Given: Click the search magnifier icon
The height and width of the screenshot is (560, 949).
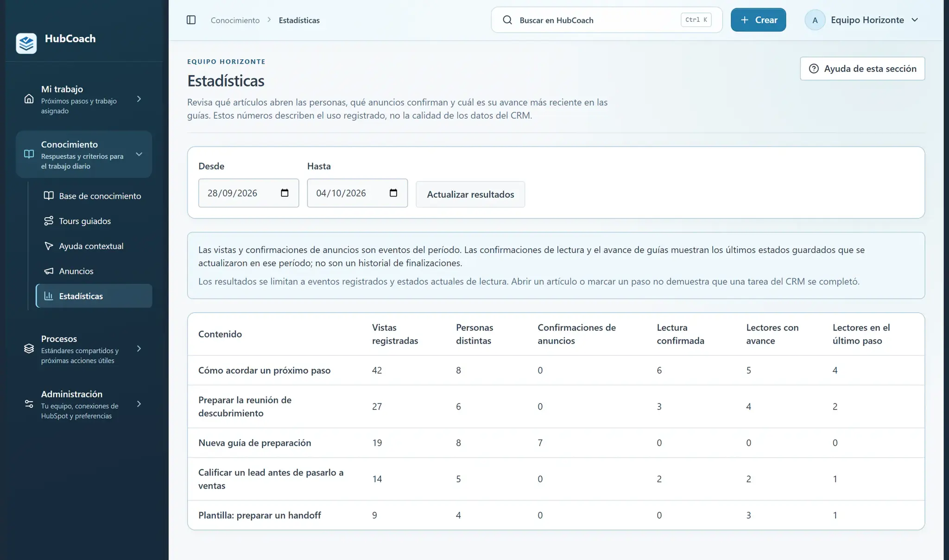Looking at the screenshot, I should coord(507,20).
